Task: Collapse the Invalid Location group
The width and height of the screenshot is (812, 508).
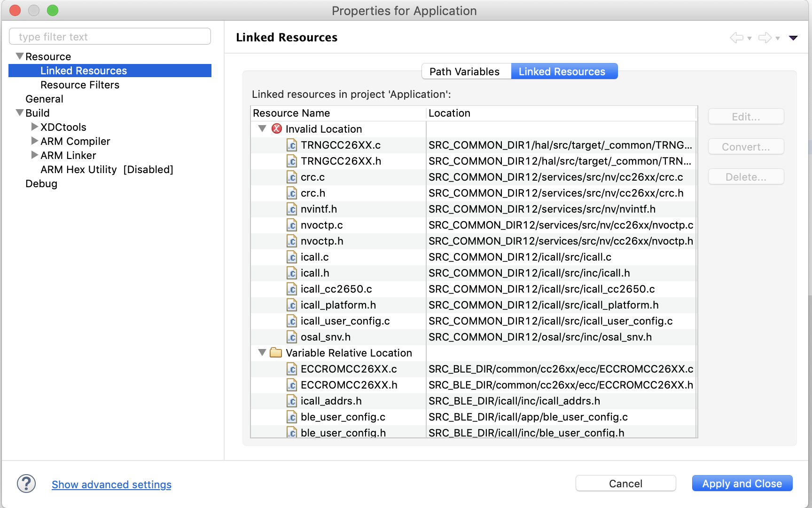Action: coord(262,128)
